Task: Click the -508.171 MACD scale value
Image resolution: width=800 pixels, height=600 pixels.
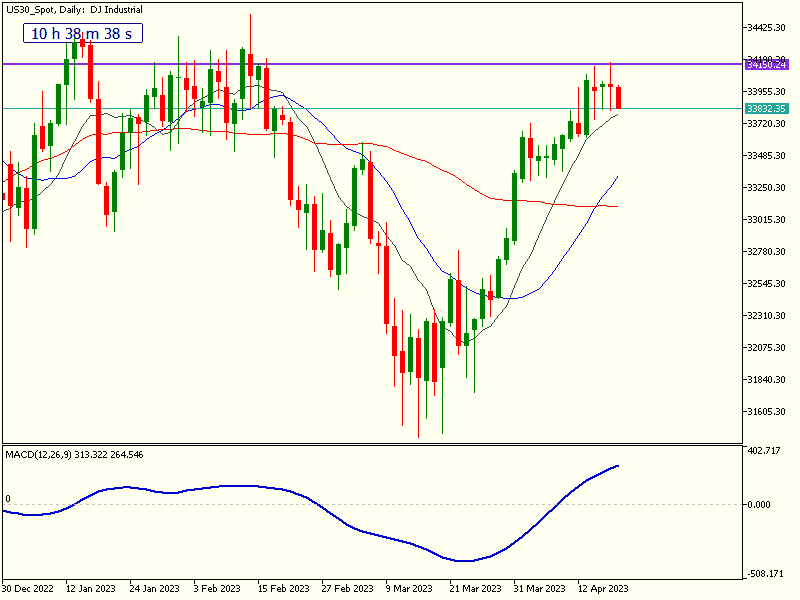Action: coord(765,574)
